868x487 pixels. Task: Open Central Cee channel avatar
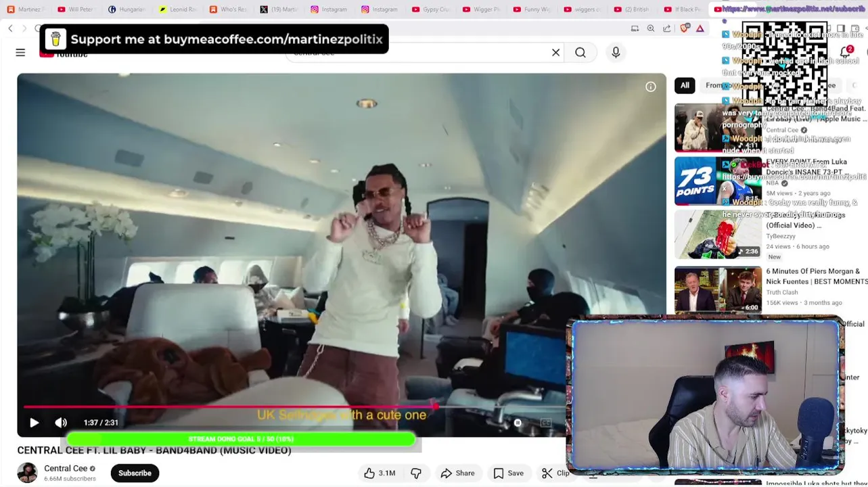(x=27, y=473)
